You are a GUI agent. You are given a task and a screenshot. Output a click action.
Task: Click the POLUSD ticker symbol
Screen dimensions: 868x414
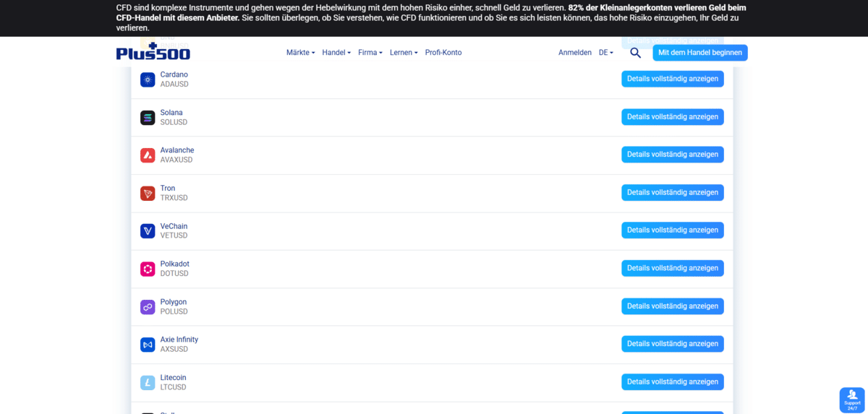click(174, 311)
